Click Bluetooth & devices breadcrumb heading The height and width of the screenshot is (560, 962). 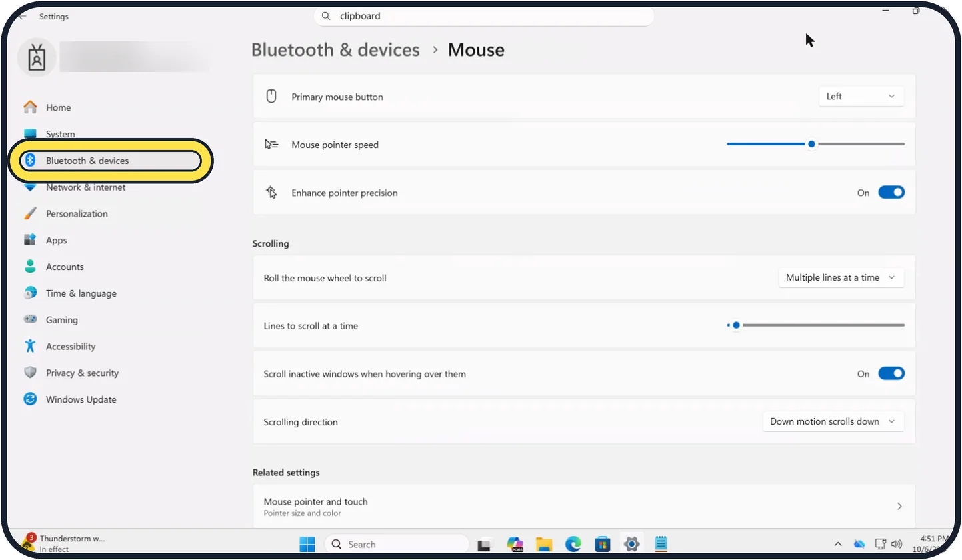click(335, 50)
